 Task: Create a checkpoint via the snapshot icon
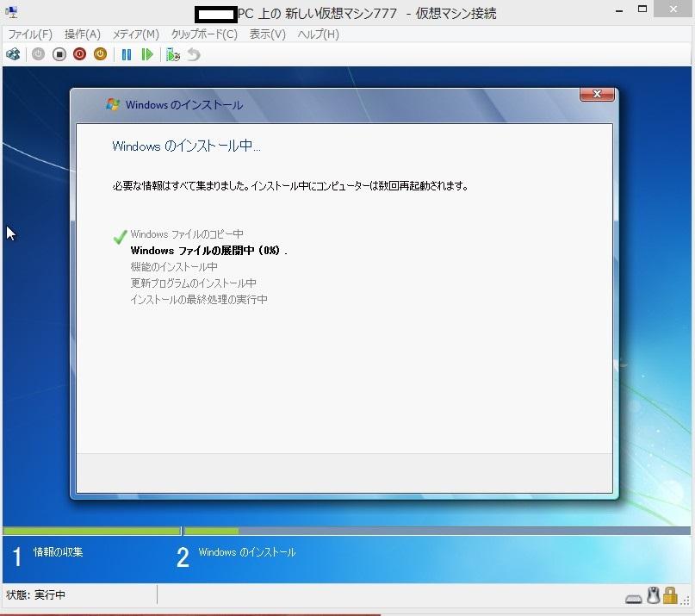[173, 54]
